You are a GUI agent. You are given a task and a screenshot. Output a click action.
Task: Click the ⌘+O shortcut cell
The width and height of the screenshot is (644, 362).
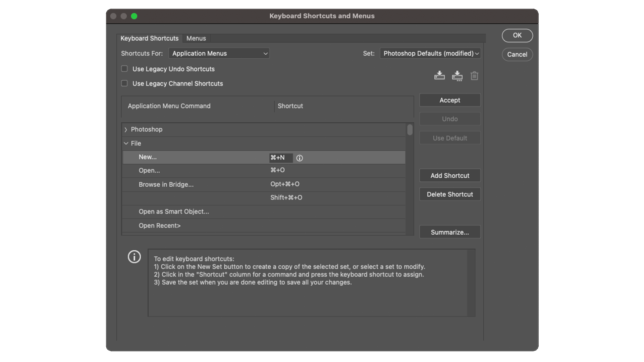(278, 170)
